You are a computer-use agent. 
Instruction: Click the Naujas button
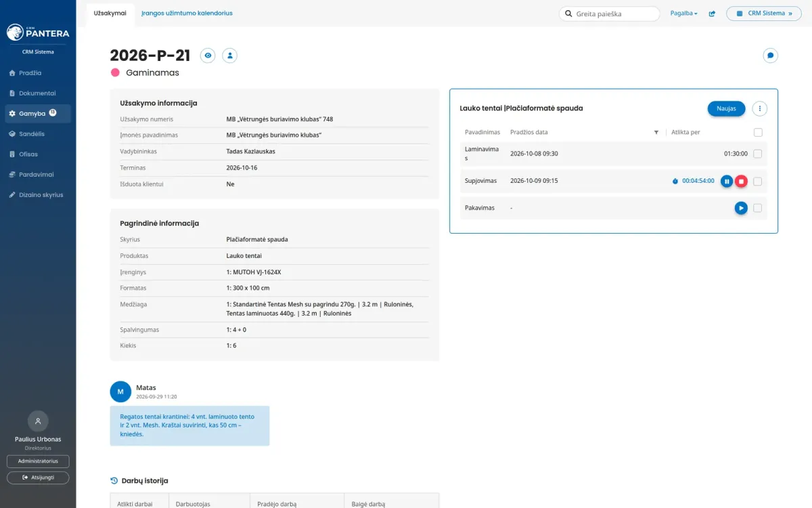click(x=726, y=108)
